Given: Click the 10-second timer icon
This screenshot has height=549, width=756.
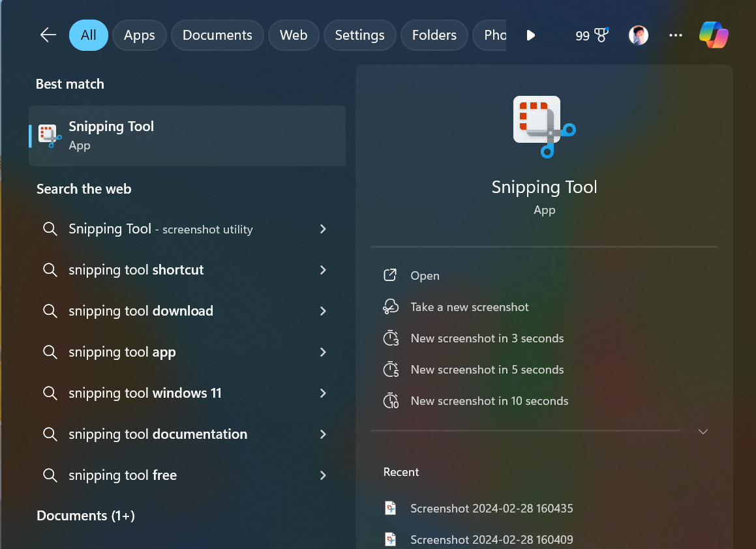Looking at the screenshot, I should tap(391, 400).
